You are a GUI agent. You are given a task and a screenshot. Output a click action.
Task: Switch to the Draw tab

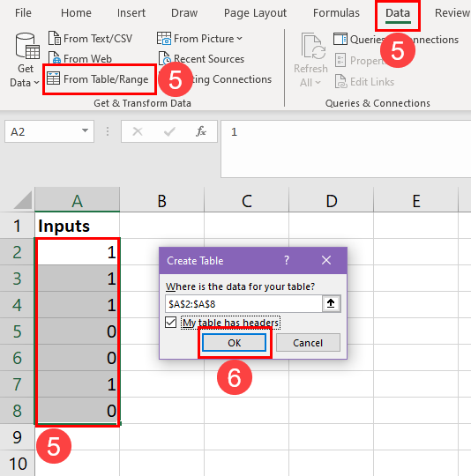point(184,13)
